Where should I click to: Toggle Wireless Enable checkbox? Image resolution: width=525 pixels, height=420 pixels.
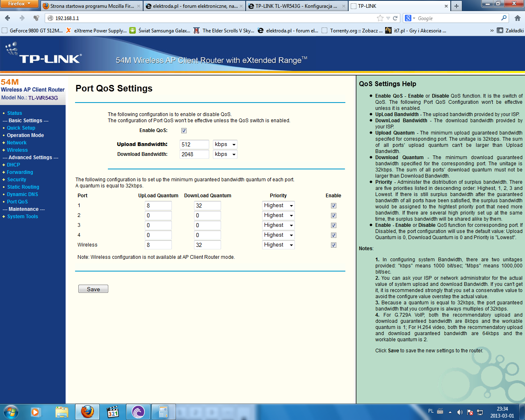333,245
